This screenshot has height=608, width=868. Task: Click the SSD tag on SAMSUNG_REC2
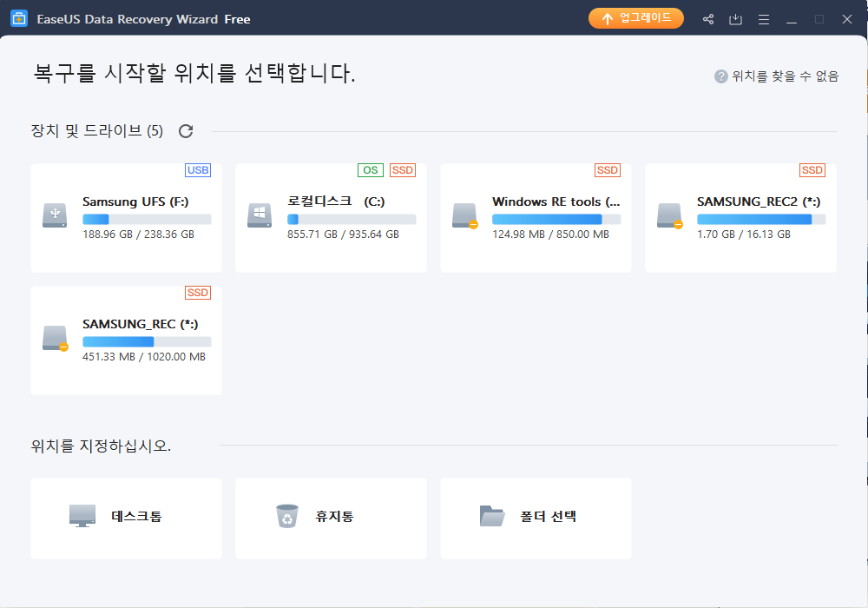[x=812, y=170]
